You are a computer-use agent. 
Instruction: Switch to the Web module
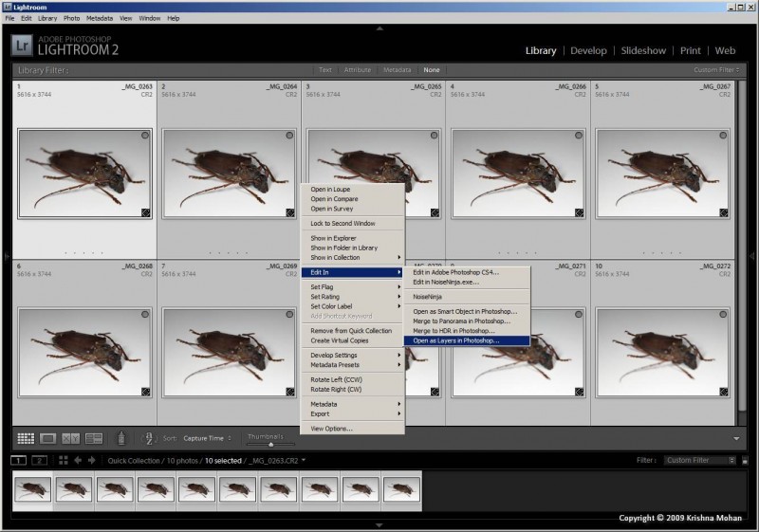click(725, 51)
